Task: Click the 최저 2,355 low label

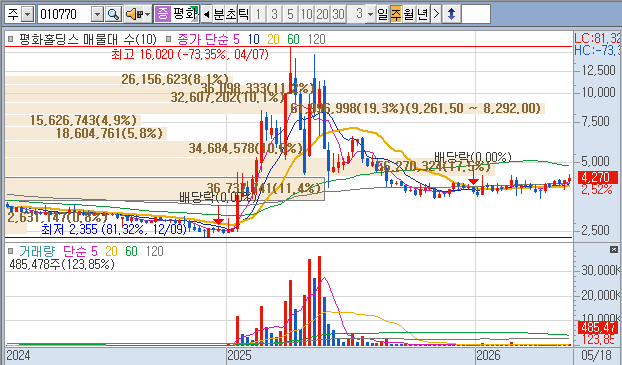Action: (114, 229)
